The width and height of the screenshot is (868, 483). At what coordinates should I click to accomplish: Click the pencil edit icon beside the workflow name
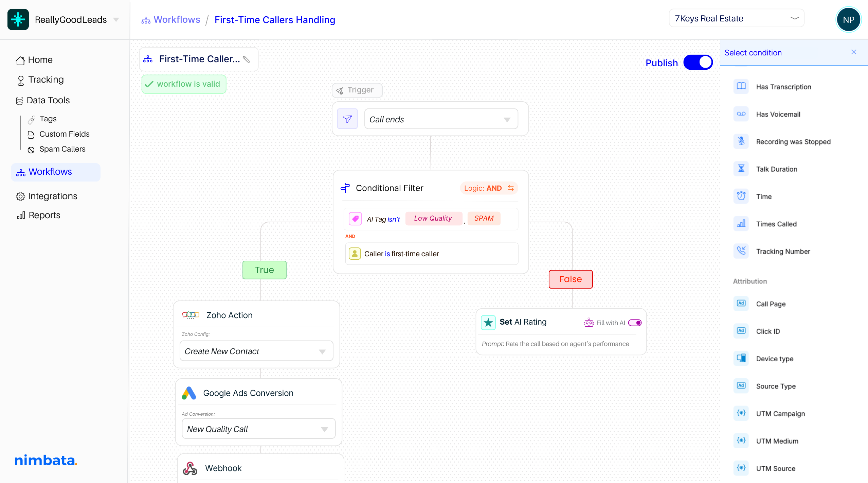(x=247, y=59)
